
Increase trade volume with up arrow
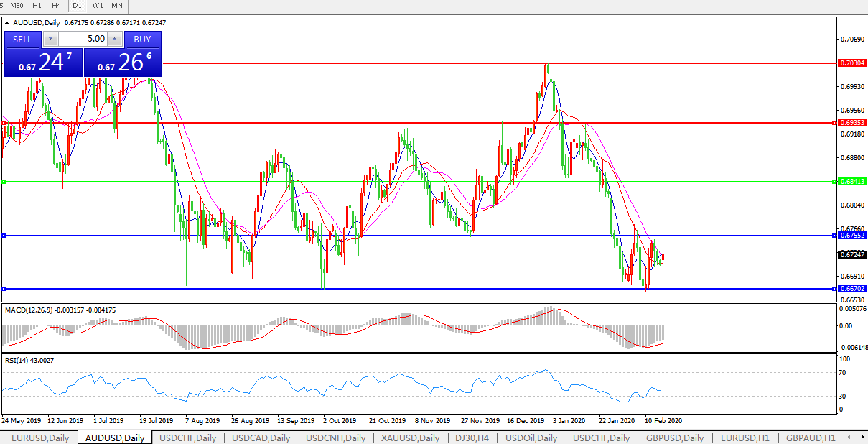114,40
